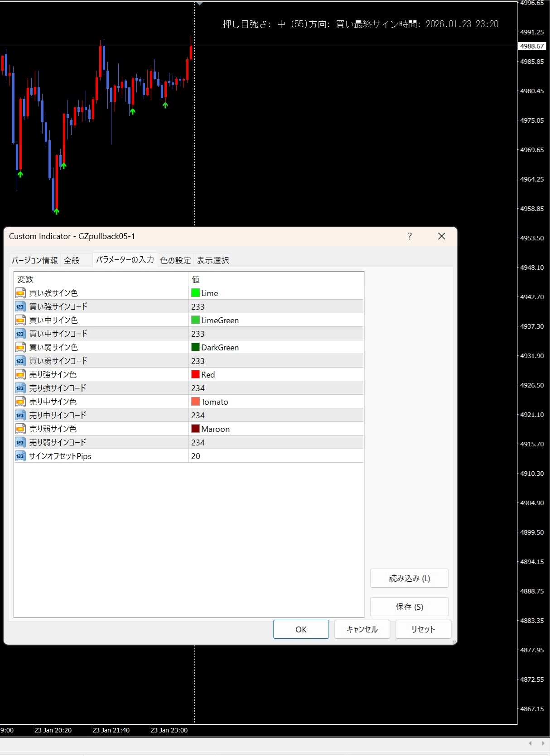Click the 123 icon beside 売り中サインコード

[x=20, y=415]
